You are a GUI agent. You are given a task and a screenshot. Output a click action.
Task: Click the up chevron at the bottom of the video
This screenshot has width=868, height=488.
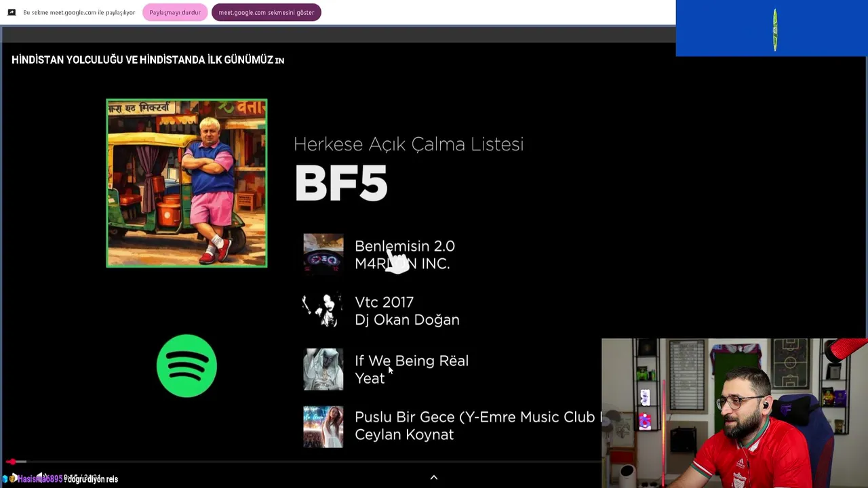(434, 478)
